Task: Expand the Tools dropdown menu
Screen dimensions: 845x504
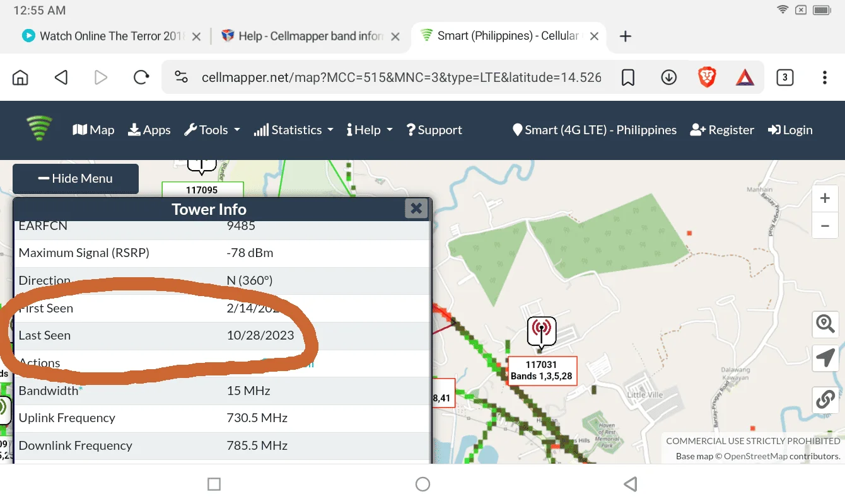Action: (212, 130)
